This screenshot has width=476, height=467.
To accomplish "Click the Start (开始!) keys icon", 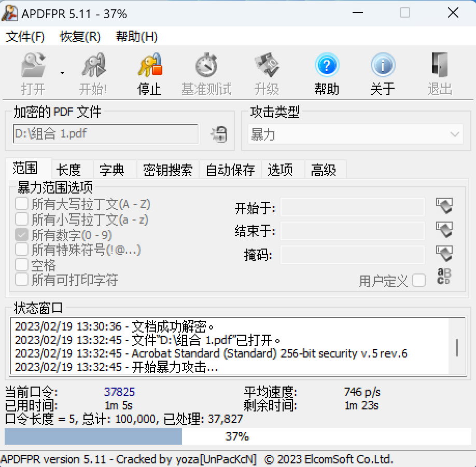I will pyautogui.click(x=93, y=65).
